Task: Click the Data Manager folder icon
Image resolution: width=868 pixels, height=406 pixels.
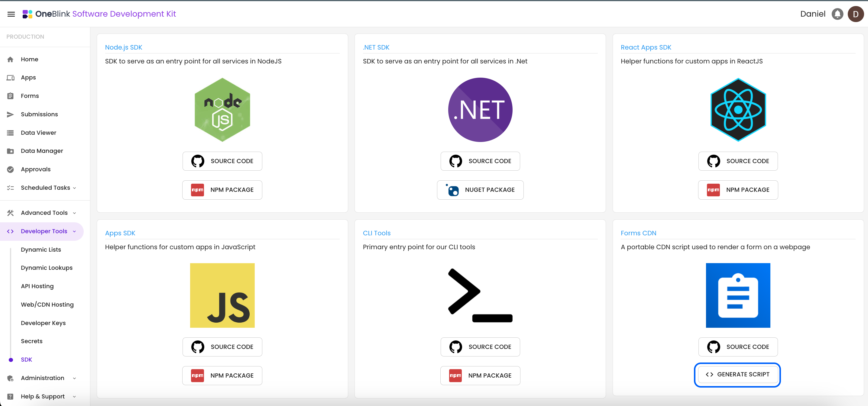Action: click(x=11, y=151)
